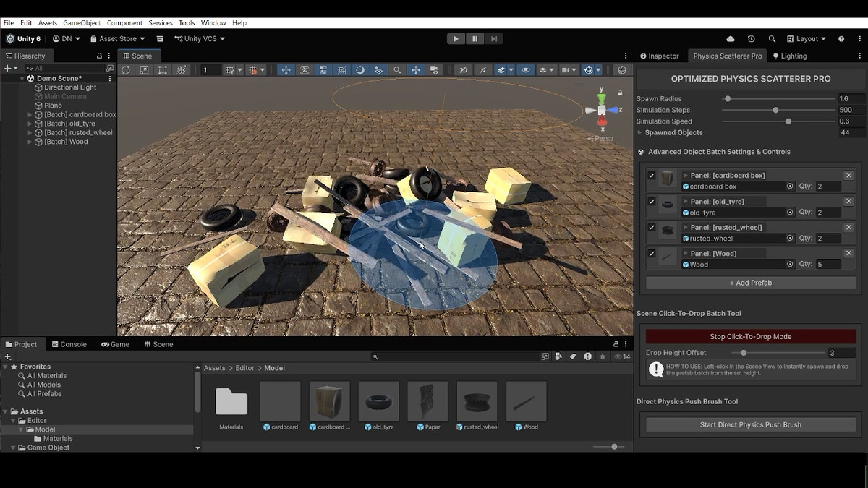868x488 pixels.
Task: Open Unity cloud services icon
Action: (x=730, y=39)
